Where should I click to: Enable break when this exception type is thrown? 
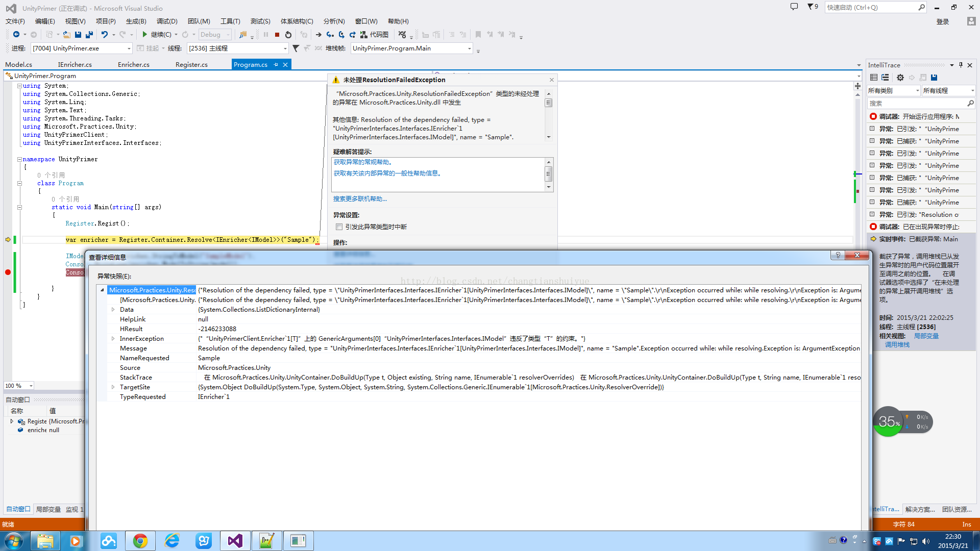(x=339, y=227)
